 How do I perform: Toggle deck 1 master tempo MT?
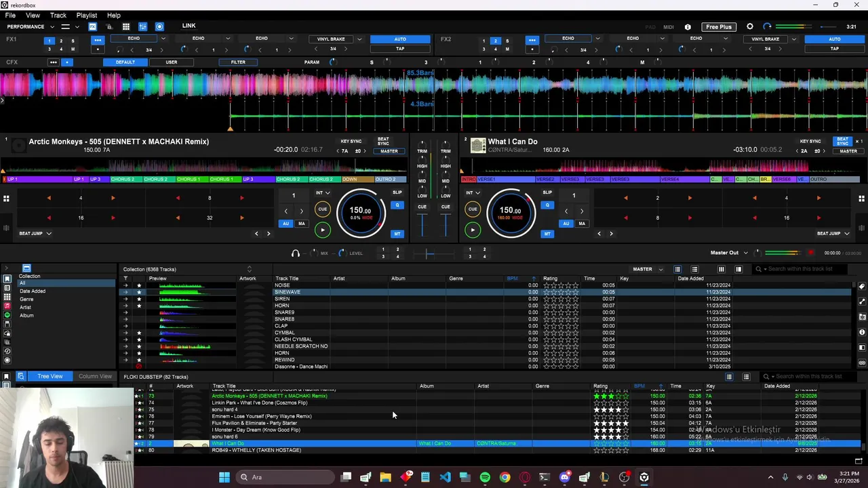pos(397,234)
